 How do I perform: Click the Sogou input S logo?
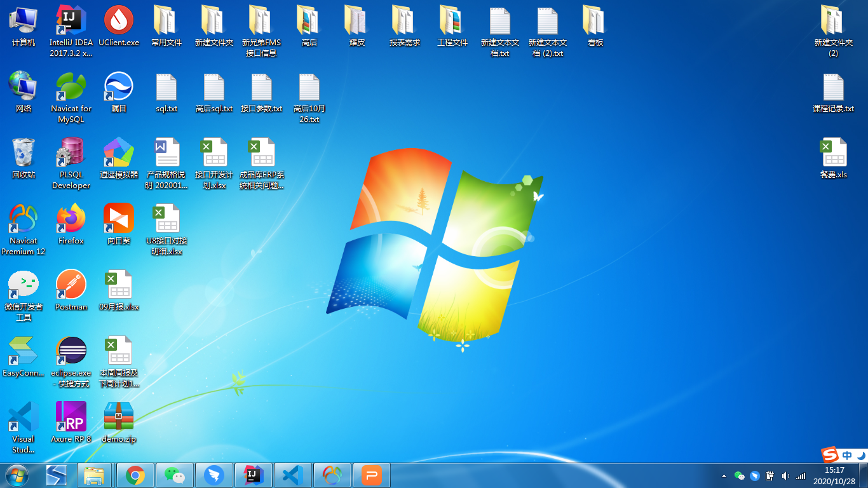pyautogui.click(x=830, y=455)
